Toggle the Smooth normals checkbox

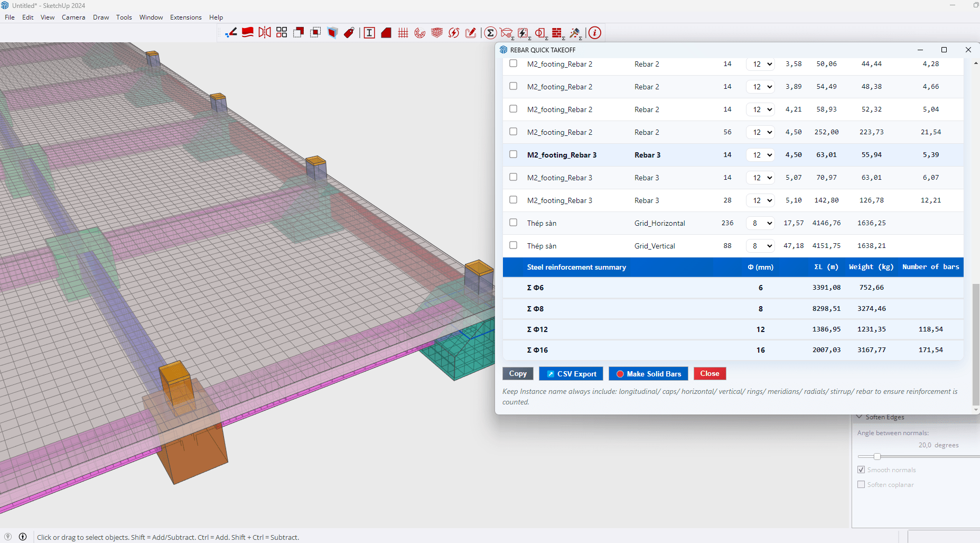861,470
